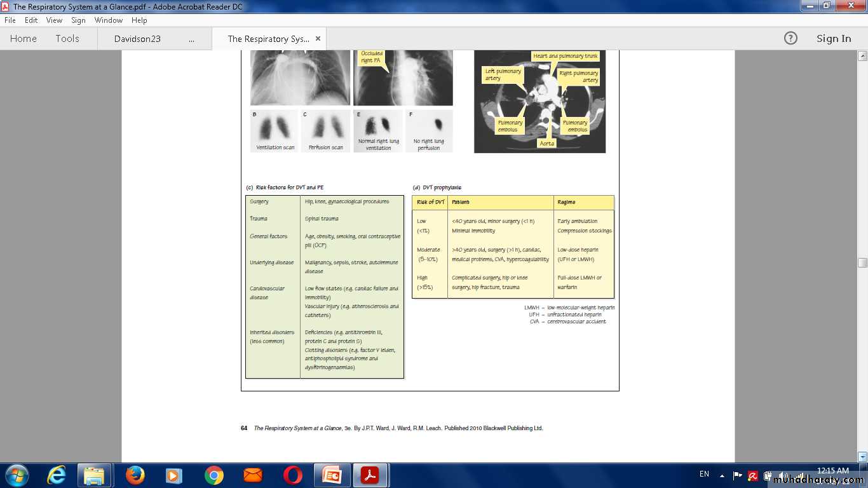Close The Respiratory System tab
The image size is (868, 488).
coord(318,39)
